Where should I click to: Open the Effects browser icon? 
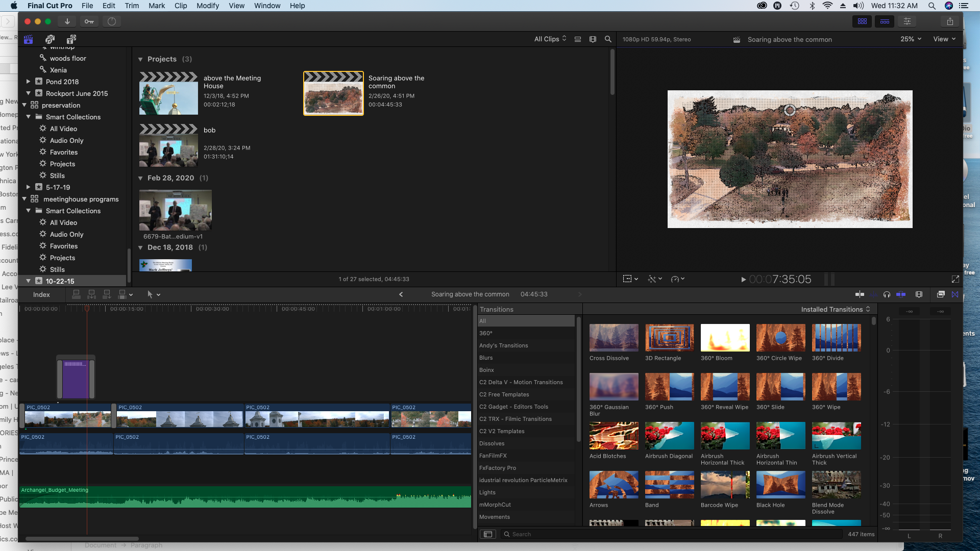coord(940,294)
